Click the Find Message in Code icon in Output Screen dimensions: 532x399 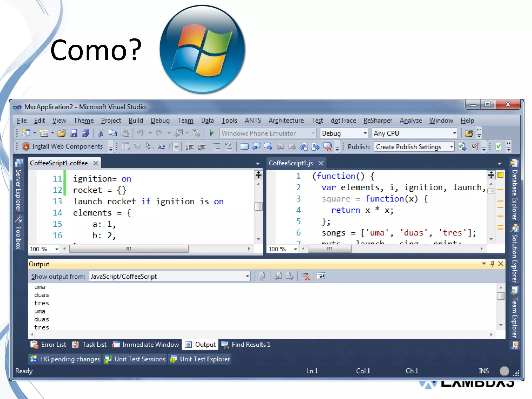pos(262,276)
